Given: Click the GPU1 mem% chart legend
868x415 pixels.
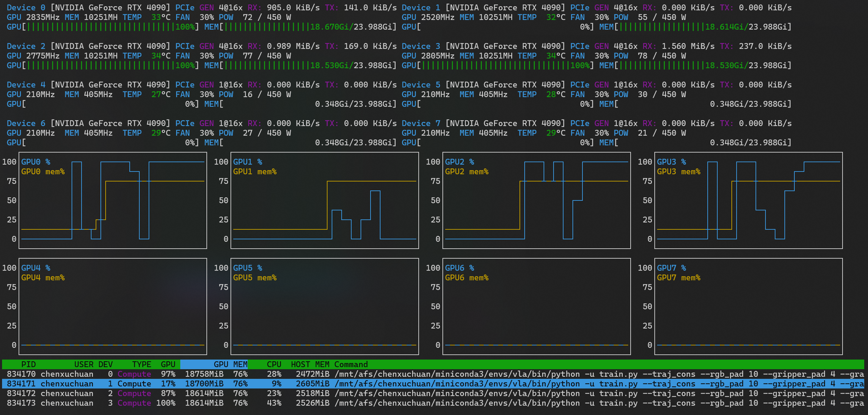Looking at the screenshot, I should pyautogui.click(x=255, y=172).
